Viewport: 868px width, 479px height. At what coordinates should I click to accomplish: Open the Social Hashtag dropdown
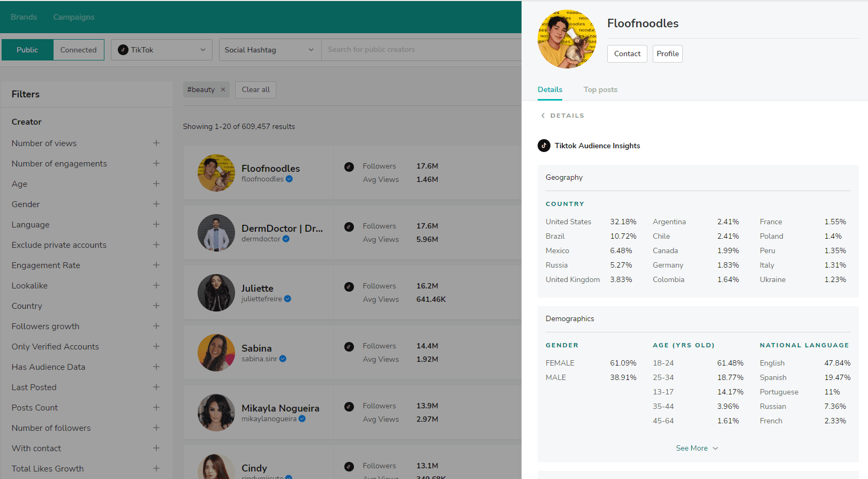pyautogui.click(x=269, y=50)
